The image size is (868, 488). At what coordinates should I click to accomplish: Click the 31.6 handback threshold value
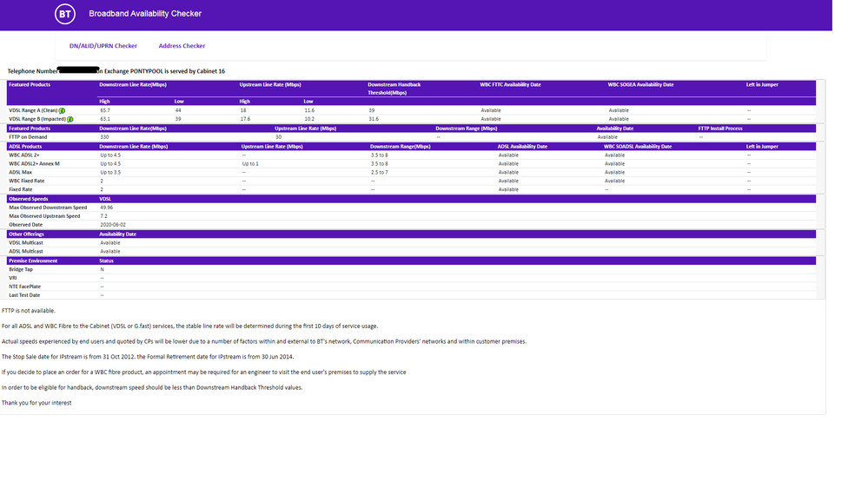(x=374, y=119)
